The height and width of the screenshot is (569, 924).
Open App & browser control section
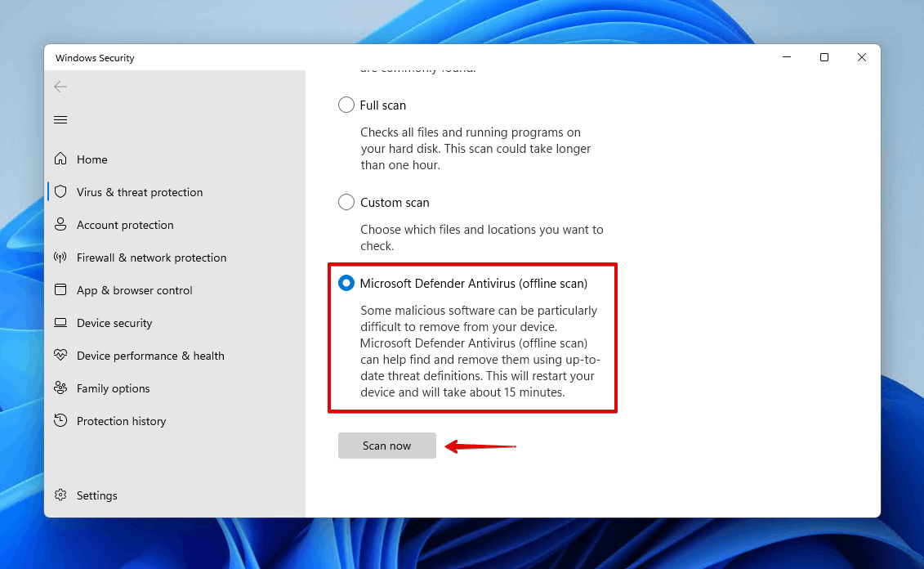click(175, 290)
